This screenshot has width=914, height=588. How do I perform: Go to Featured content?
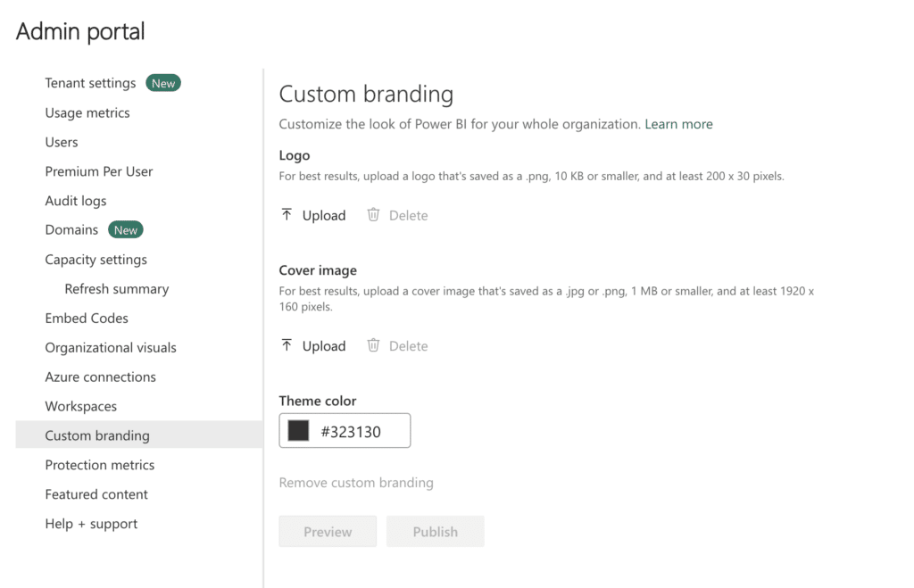(x=96, y=494)
